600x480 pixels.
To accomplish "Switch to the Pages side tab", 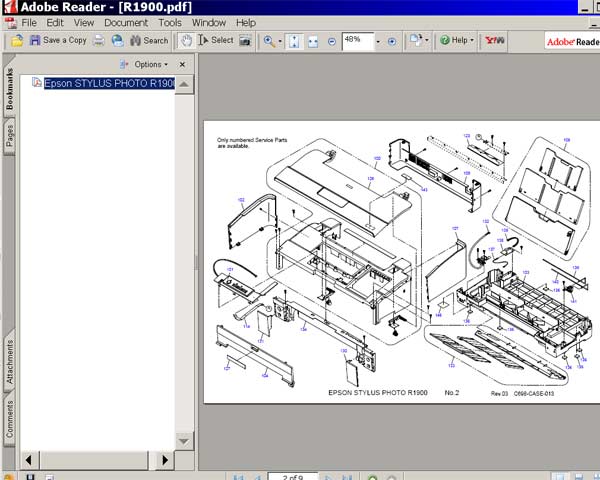I will pyautogui.click(x=9, y=137).
